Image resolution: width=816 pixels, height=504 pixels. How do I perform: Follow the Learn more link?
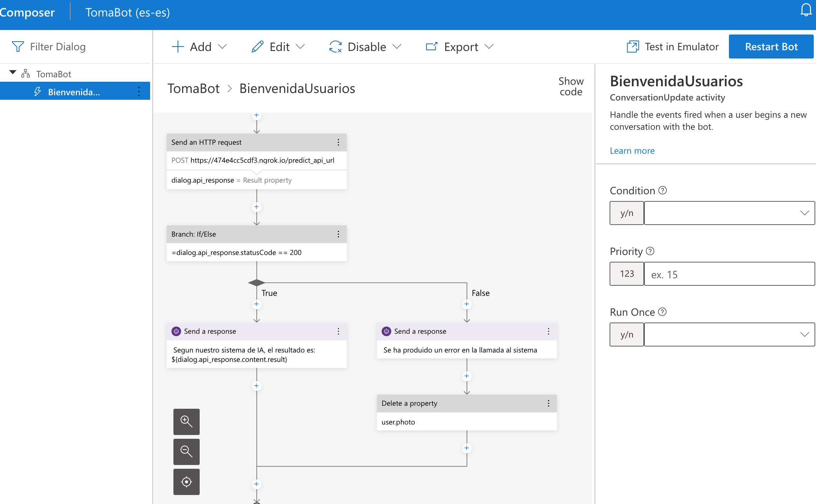click(632, 150)
